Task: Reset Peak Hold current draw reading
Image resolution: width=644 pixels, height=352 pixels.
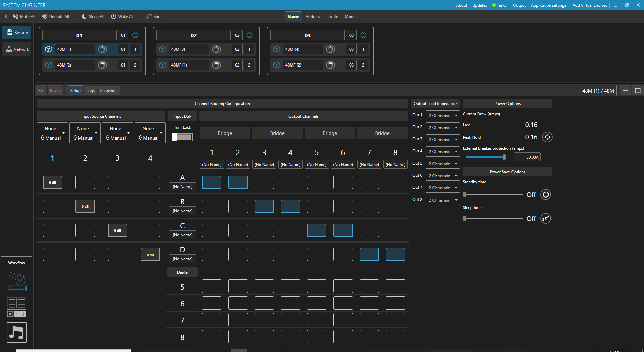Action: (547, 137)
